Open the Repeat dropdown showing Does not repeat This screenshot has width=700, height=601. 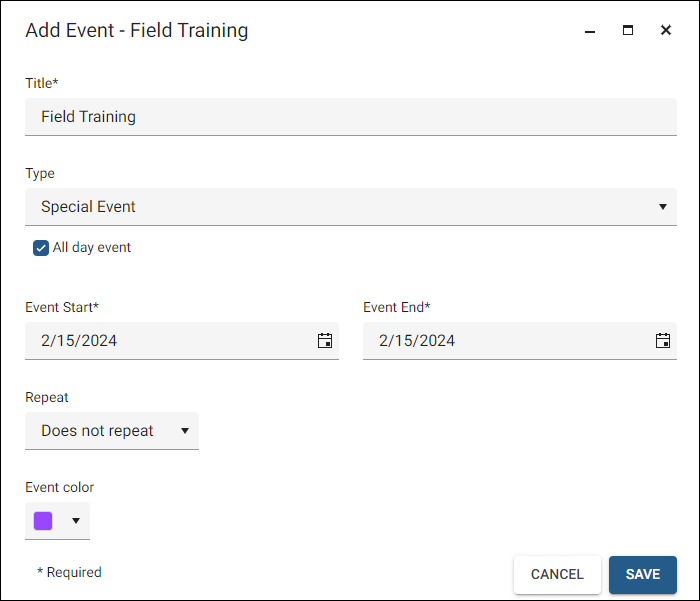tap(112, 431)
